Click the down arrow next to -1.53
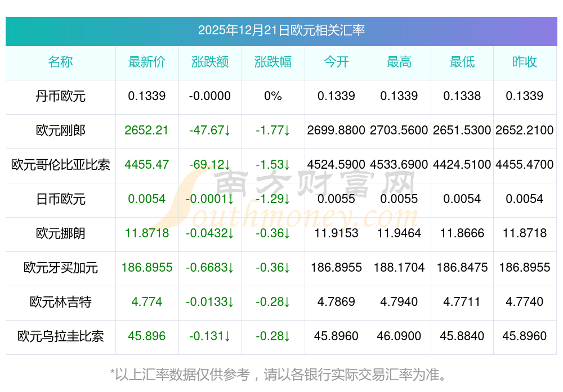This screenshot has height=392, width=563. pos(287,165)
